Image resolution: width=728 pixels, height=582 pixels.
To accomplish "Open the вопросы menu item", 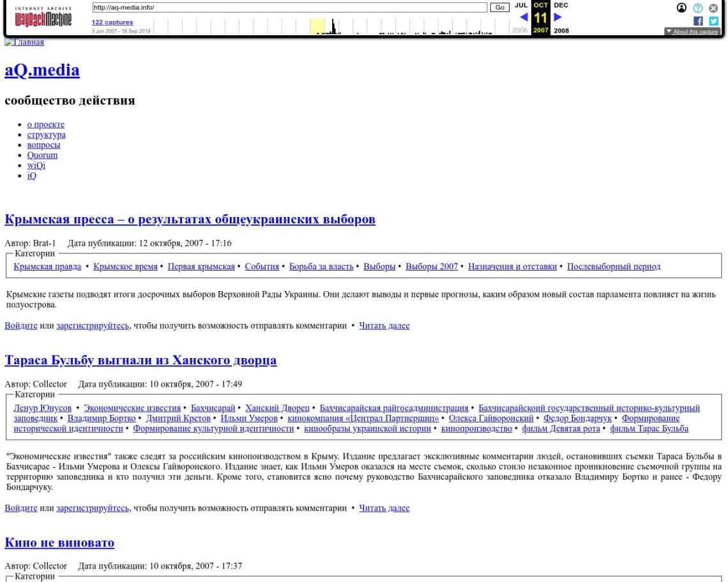I will pyautogui.click(x=43, y=145).
